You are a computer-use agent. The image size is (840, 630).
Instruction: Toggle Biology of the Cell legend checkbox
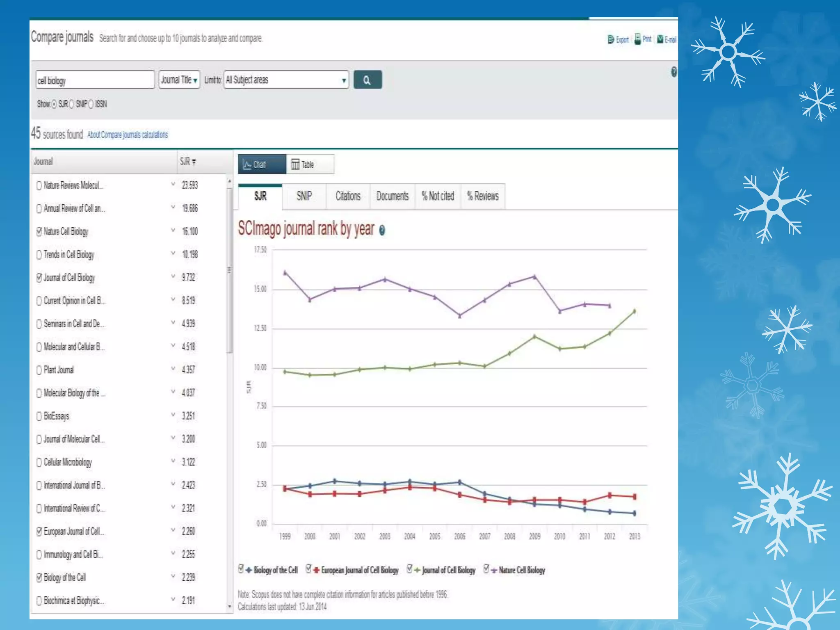pyautogui.click(x=241, y=568)
